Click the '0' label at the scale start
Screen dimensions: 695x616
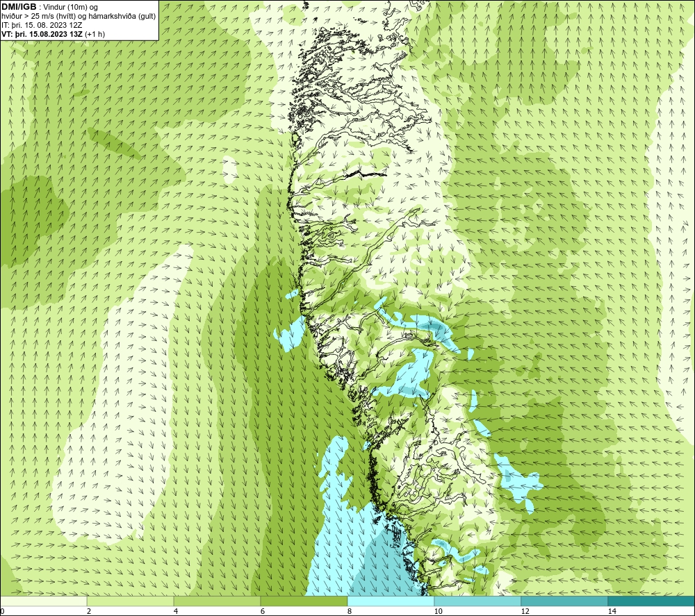2,611
